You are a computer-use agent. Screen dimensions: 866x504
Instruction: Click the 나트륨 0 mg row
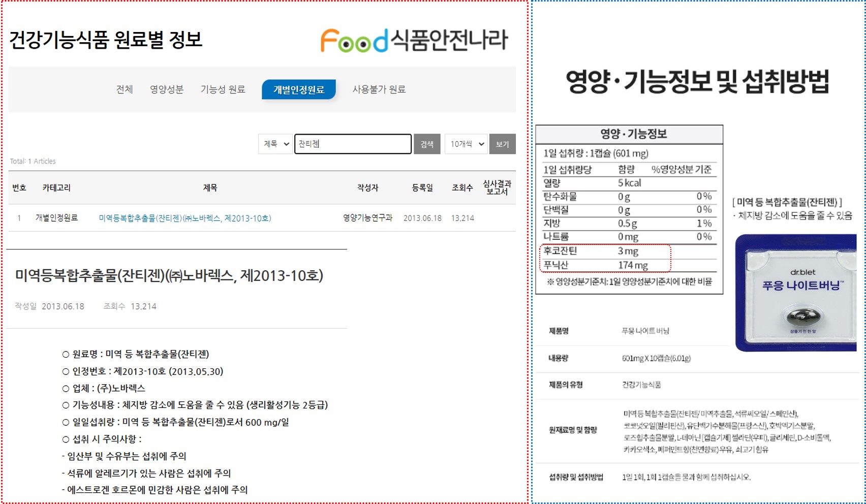coord(629,237)
